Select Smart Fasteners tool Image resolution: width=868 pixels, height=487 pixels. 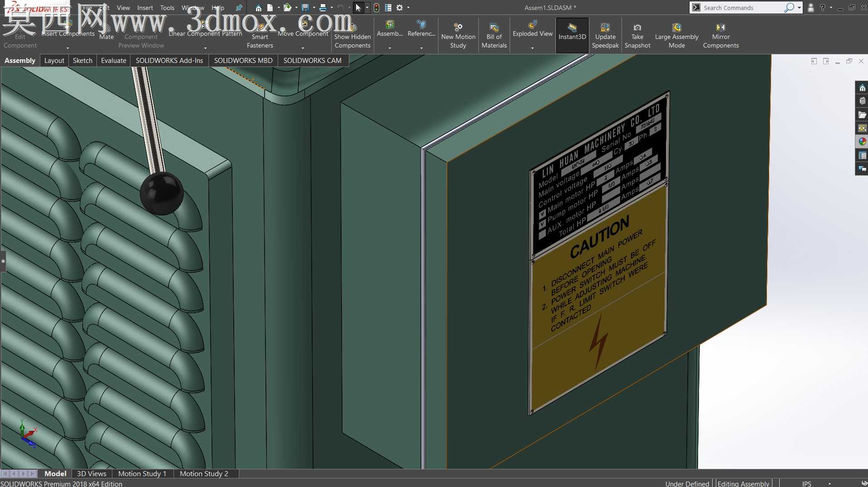click(260, 35)
